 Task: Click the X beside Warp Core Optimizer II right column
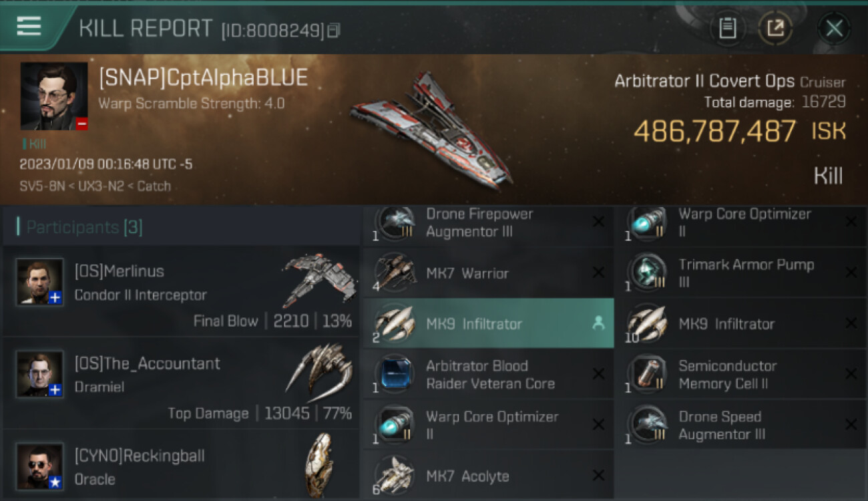pyautogui.click(x=851, y=222)
